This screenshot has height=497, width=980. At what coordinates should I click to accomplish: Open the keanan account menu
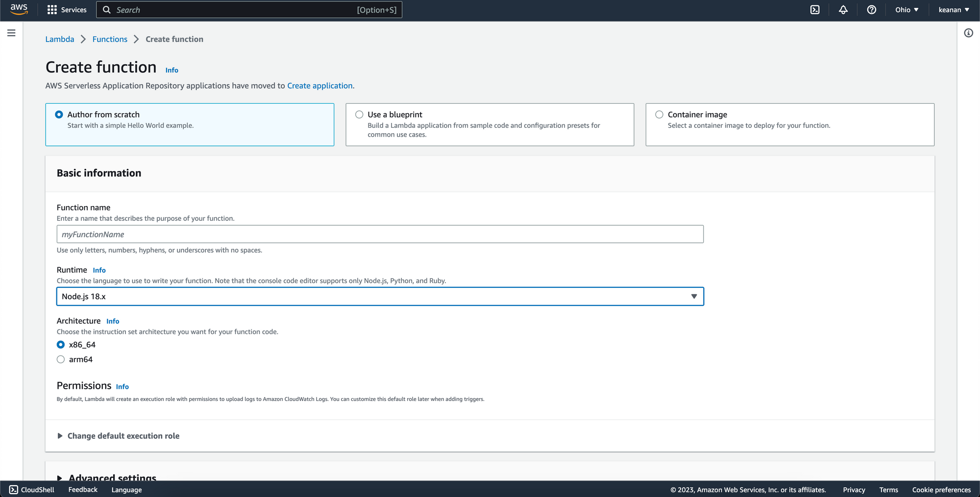[954, 10]
